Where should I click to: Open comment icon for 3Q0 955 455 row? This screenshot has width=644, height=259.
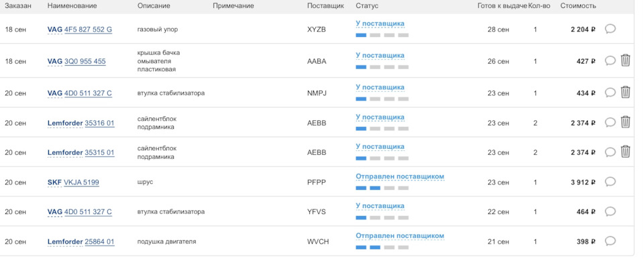click(610, 61)
